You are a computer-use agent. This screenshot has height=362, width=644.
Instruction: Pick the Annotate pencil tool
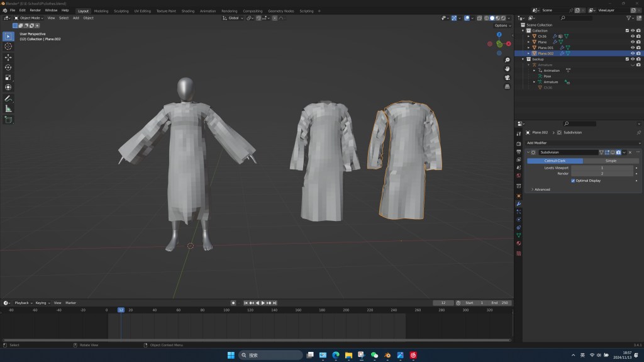(x=8, y=98)
